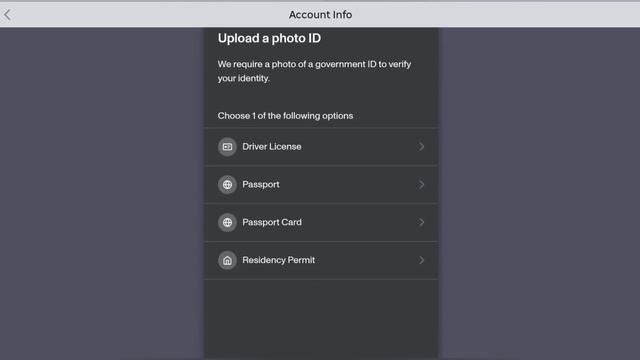Open the Passport Card chevron arrow
The image size is (640, 360).
(421, 222)
